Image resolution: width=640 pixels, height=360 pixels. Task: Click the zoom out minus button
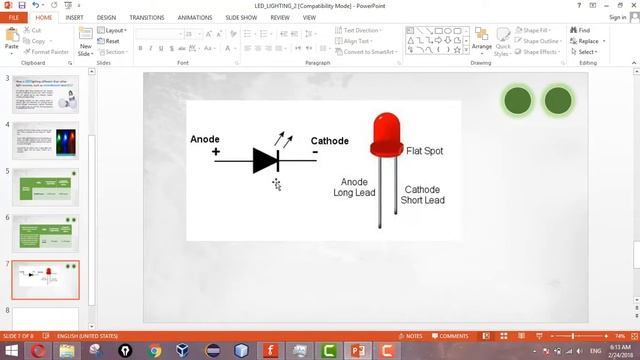click(x=552, y=336)
